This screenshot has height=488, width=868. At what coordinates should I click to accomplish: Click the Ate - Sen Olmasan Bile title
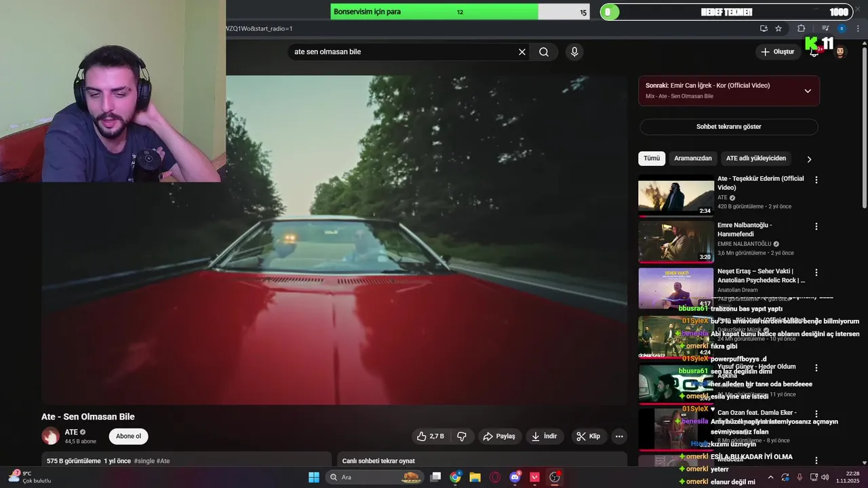88,417
